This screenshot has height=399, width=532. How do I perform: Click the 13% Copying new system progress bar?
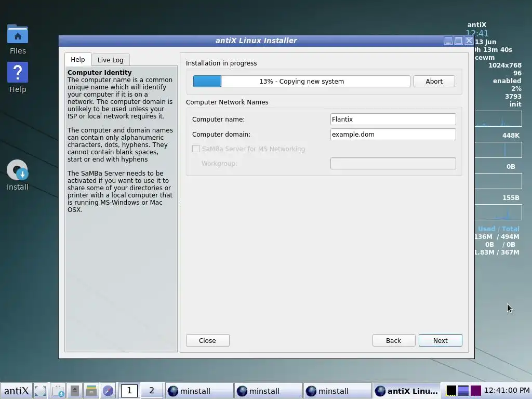tap(302, 81)
